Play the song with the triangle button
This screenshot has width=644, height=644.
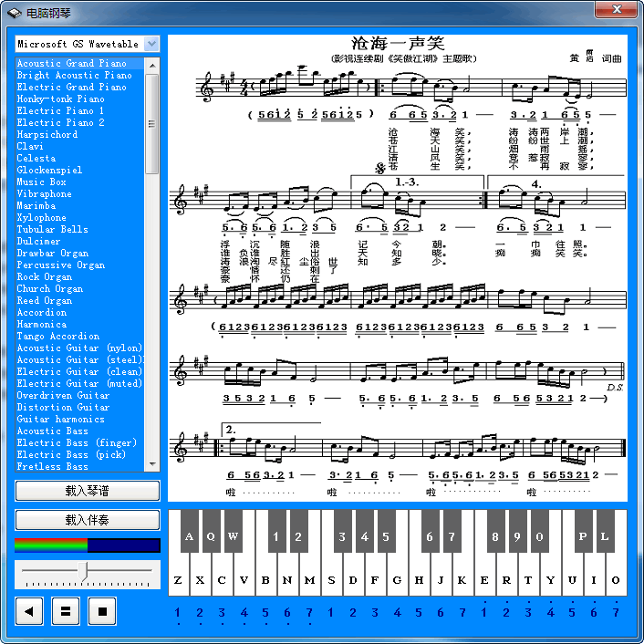(29, 611)
